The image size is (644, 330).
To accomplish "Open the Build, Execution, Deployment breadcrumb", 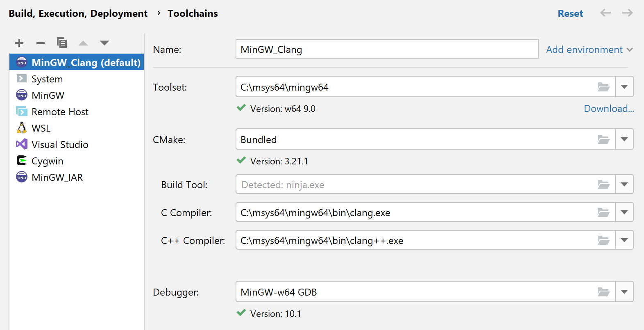I will (x=78, y=13).
